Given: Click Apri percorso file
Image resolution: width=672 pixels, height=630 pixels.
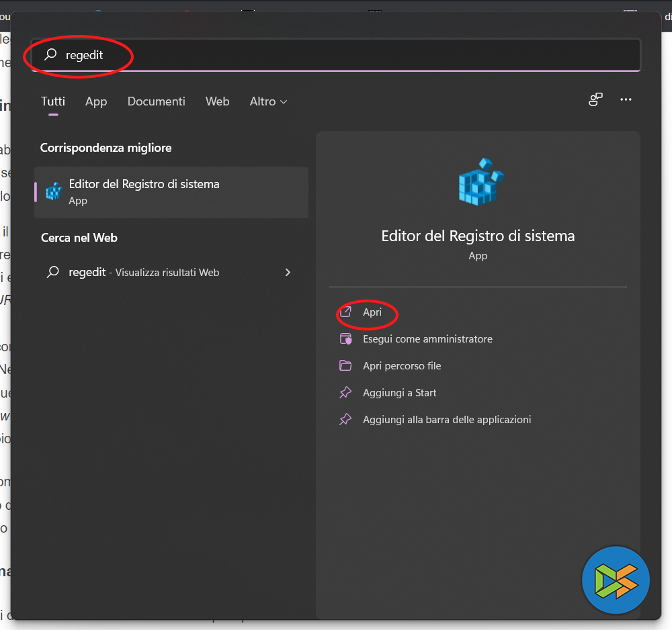Looking at the screenshot, I should point(402,366).
